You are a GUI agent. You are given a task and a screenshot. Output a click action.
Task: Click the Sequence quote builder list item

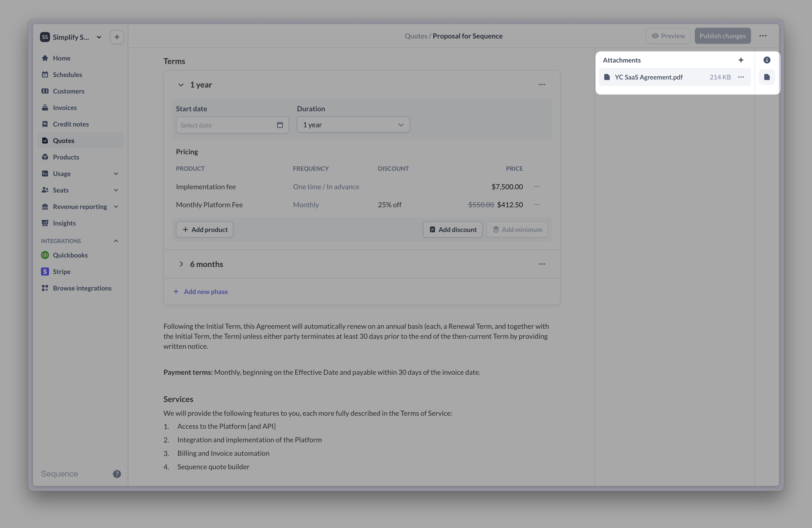coord(213,466)
